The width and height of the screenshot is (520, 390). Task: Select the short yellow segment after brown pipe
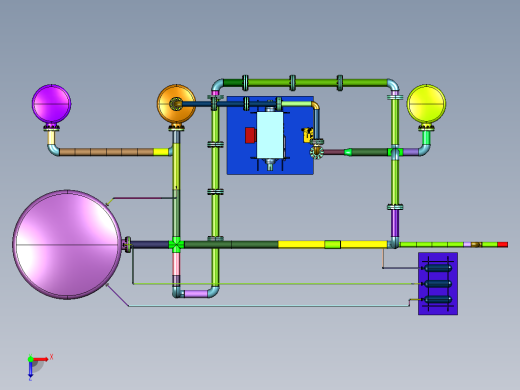161,152
